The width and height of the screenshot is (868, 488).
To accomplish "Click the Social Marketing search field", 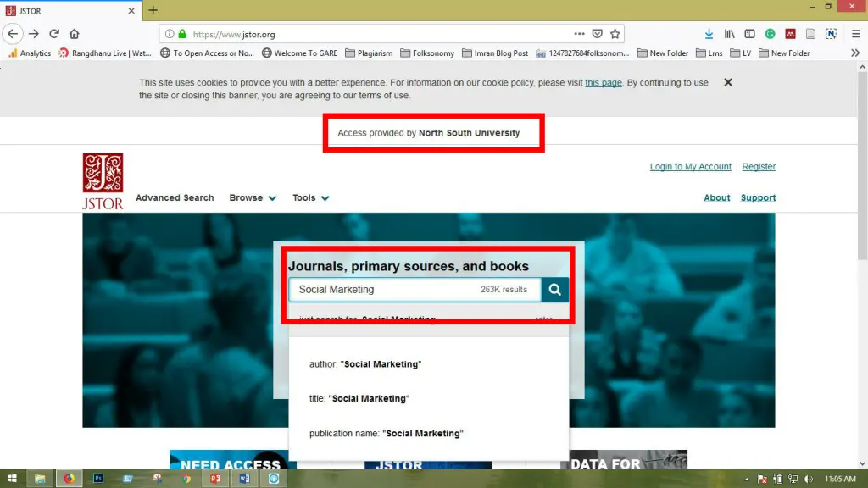I will tap(415, 290).
